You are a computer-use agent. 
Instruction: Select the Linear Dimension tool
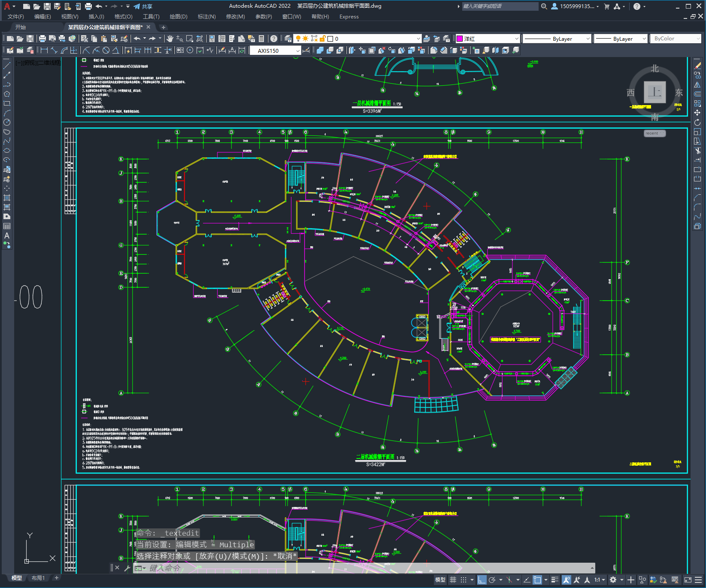coord(44,50)
